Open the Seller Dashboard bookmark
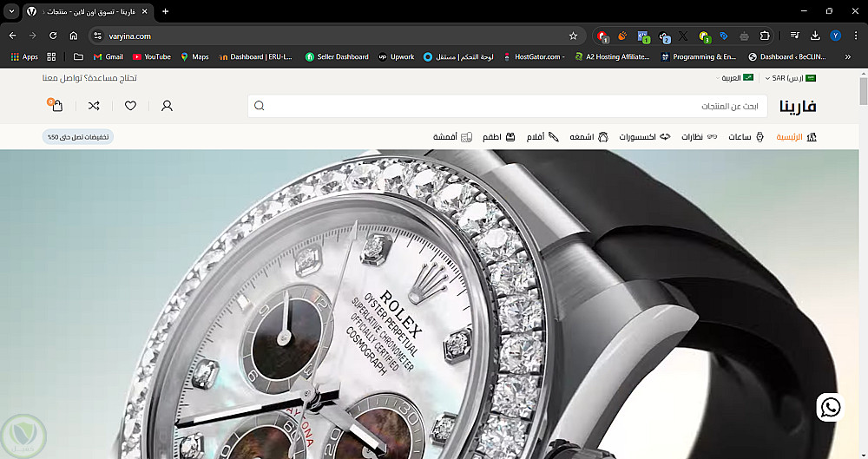The width and height of the screenshot is (868, 459). 337,56
